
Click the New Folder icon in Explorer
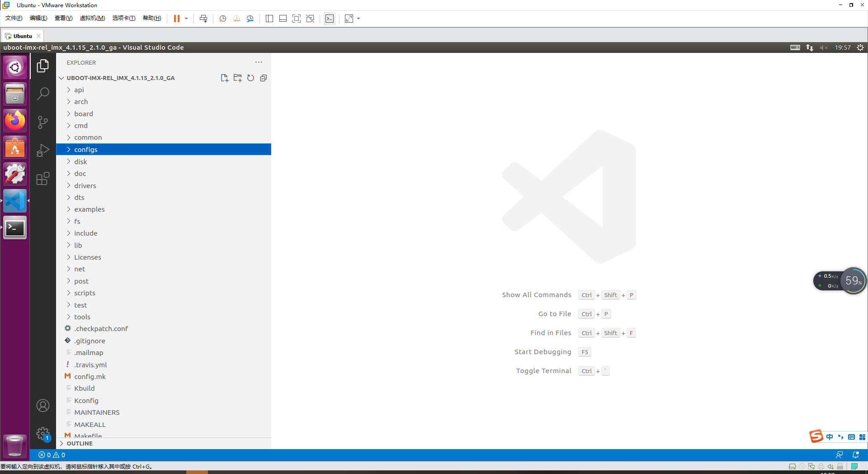tap(237, 78)
